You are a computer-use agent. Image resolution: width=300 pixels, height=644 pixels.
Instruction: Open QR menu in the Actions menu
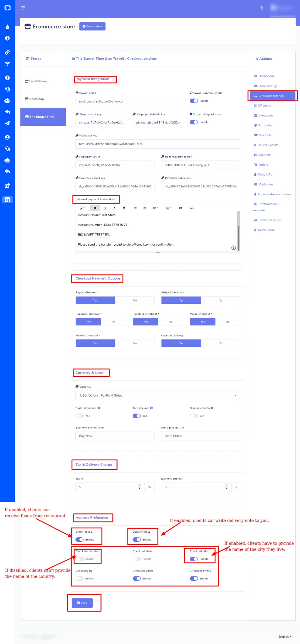(x=263, y=106)
